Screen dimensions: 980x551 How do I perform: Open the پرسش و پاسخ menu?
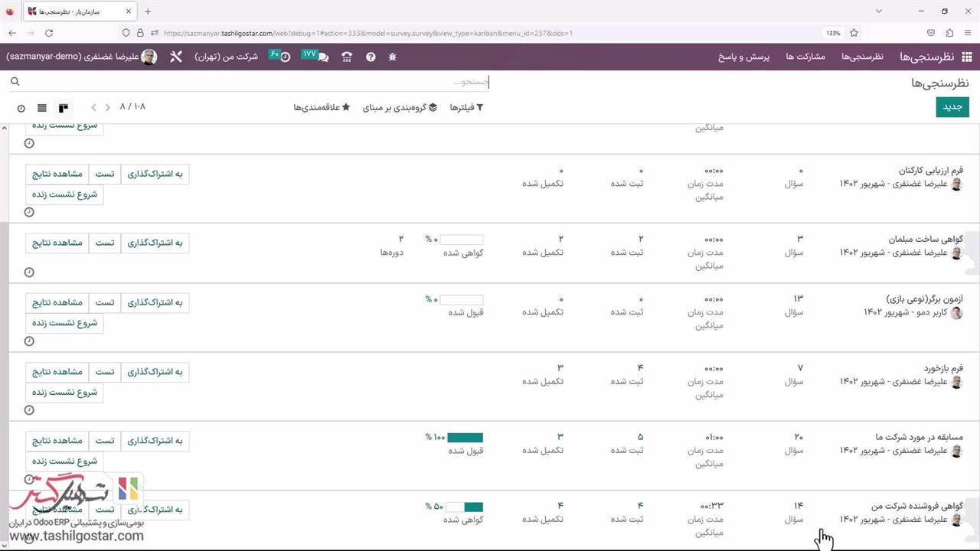(x=743, y=57)
